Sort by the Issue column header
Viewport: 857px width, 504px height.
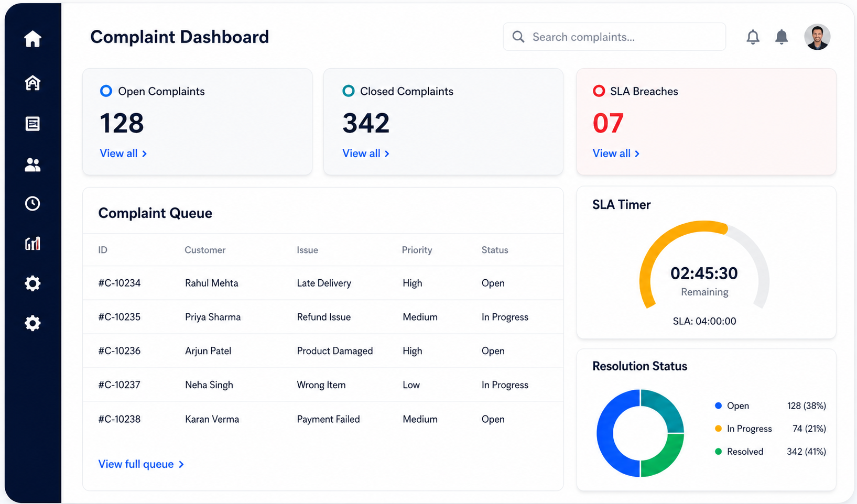[307, 250]
